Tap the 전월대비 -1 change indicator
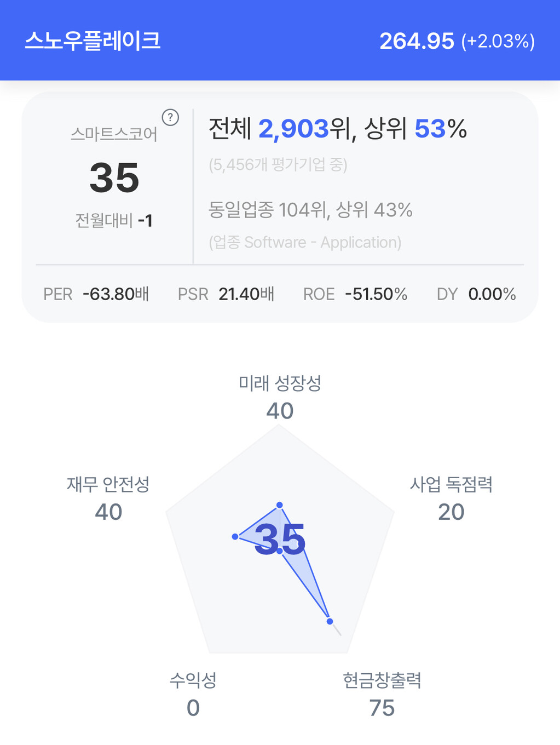This screenshot has height=745, width=560. (x=114, y=221)
